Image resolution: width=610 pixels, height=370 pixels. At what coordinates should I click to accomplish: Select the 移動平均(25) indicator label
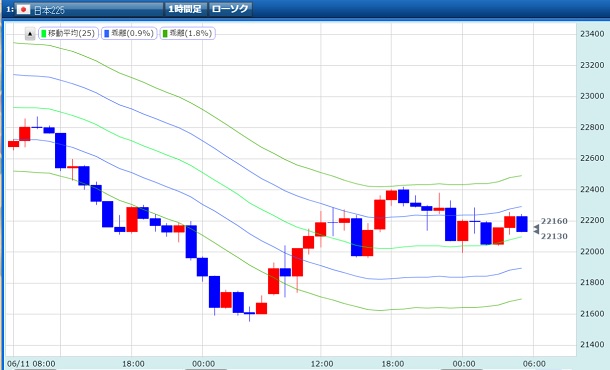tap(68, 33)
